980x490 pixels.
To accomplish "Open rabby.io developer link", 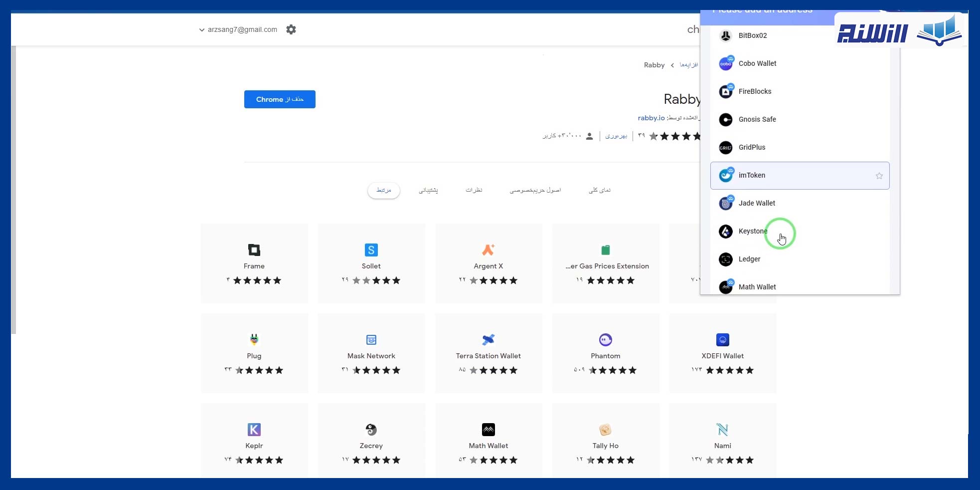I will click(651, 118).
